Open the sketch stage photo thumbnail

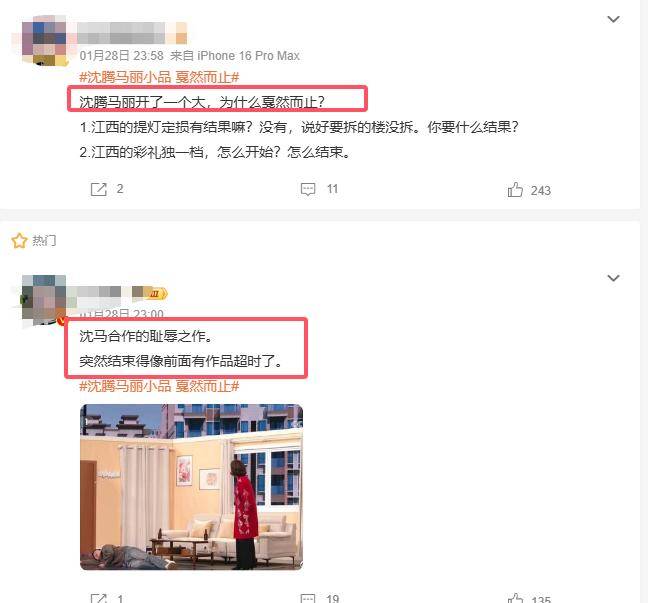point(191,487)
